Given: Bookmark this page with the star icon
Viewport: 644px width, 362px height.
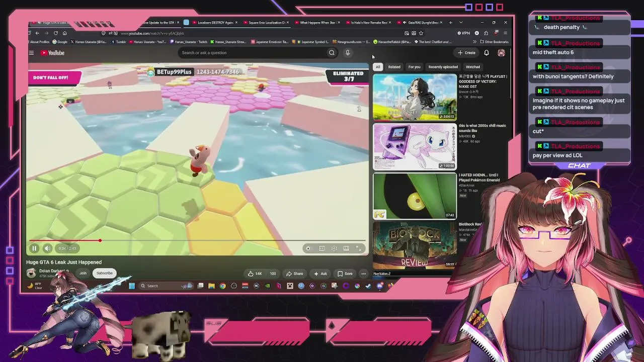Looking at the screenshot, I should pos(421,33).
